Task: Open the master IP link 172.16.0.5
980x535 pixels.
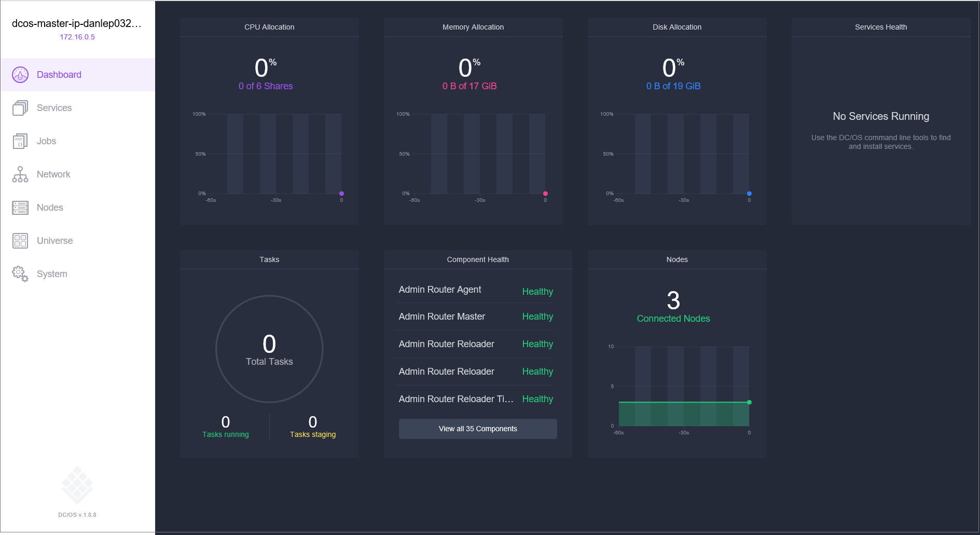Action: tap(77, 37)
